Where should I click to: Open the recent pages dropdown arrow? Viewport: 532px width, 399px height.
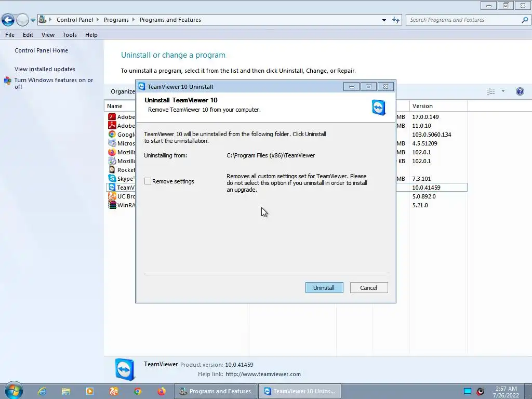(33, 20)
